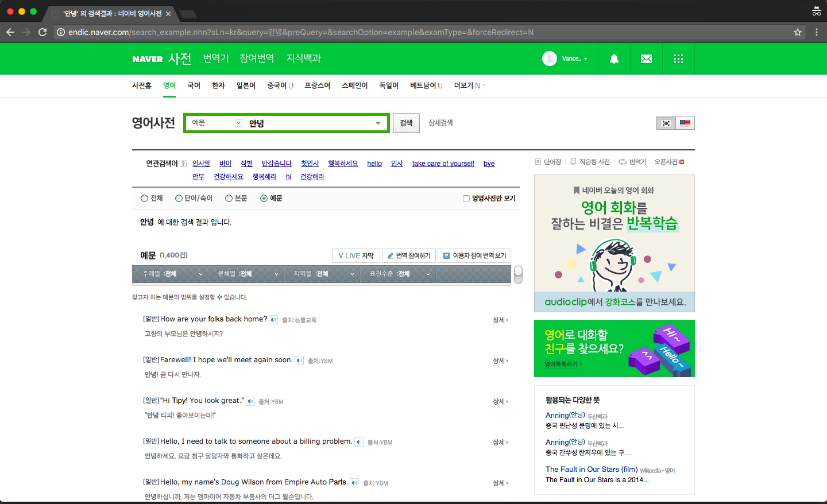Open the related search 'hello'
Screen dimensions: 827x504
point(374,164)
